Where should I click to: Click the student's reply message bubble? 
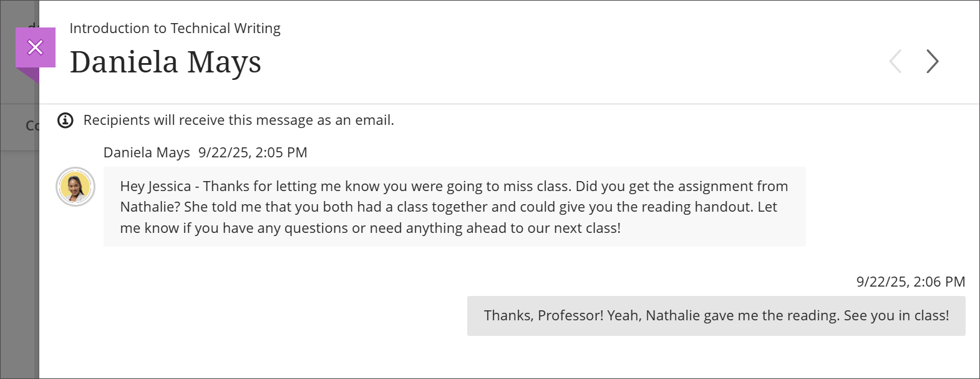coord(715,315)
